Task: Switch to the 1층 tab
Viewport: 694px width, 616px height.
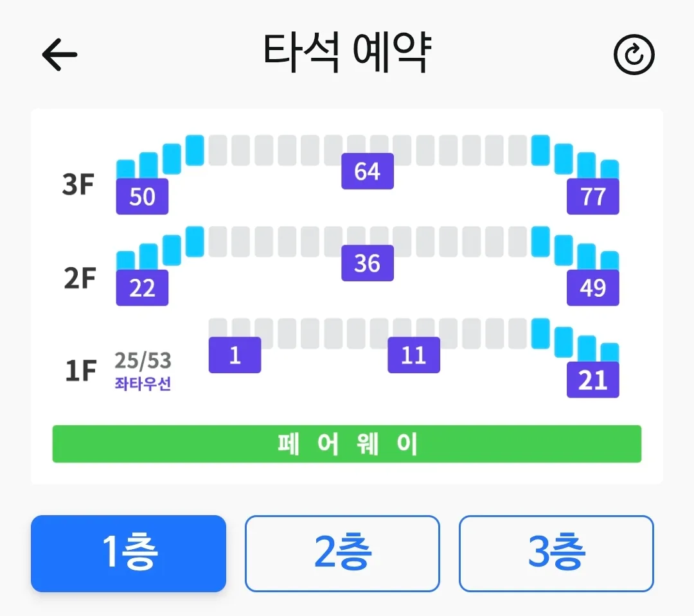Action: point(129,553)
